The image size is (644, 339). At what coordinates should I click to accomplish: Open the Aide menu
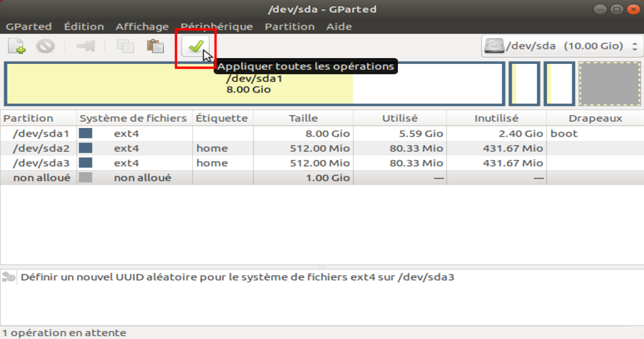click(x=339, y=27)
